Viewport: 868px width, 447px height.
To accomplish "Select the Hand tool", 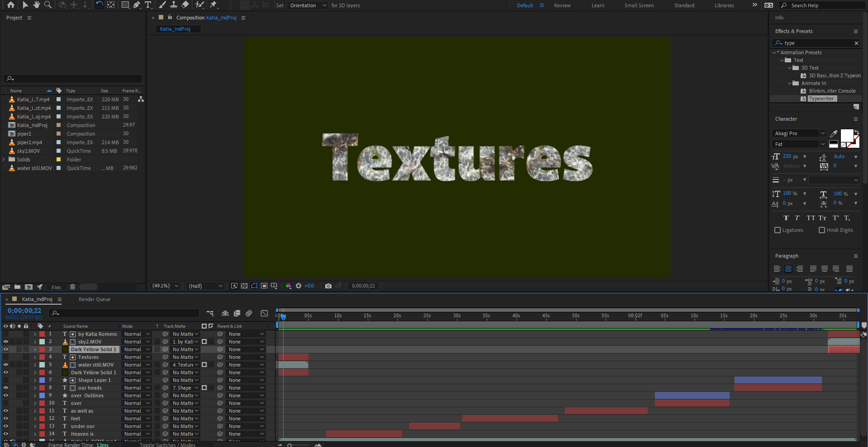I will (36, 5).
